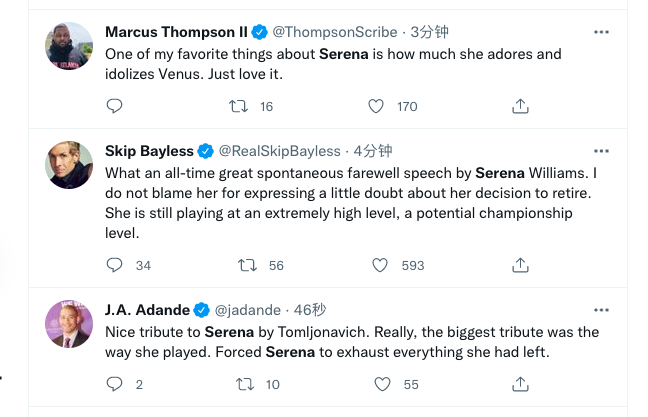This screenshot has height=417, width=648.
Task: Open J.A. Adande's display name link
Action: click(147, 310)
